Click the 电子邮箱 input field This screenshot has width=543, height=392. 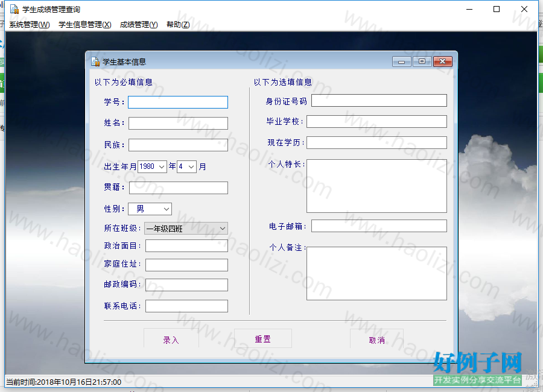(379, 226)
